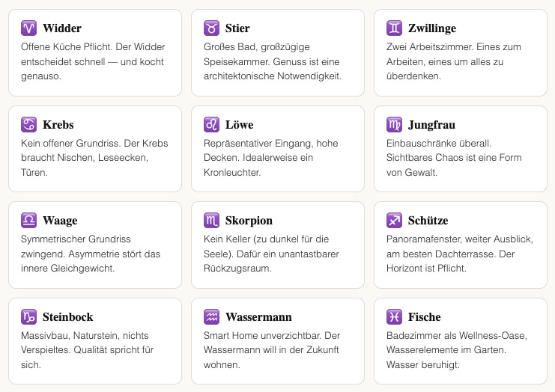Viewport: 555px width, 392px height.
Task: Select the Löwe zodiac symbol icon
Action: (x=211, y=124)
